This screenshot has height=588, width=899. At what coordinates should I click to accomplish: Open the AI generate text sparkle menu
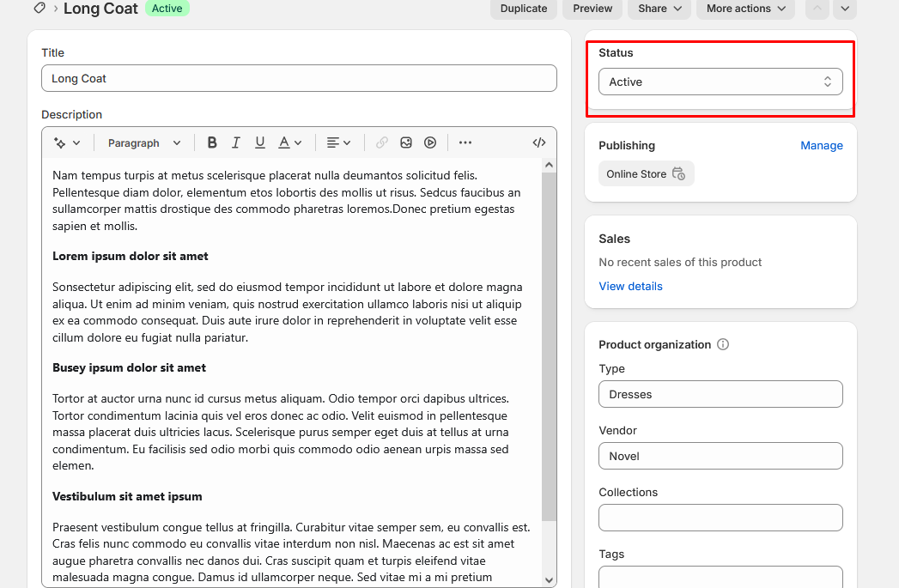67,142
